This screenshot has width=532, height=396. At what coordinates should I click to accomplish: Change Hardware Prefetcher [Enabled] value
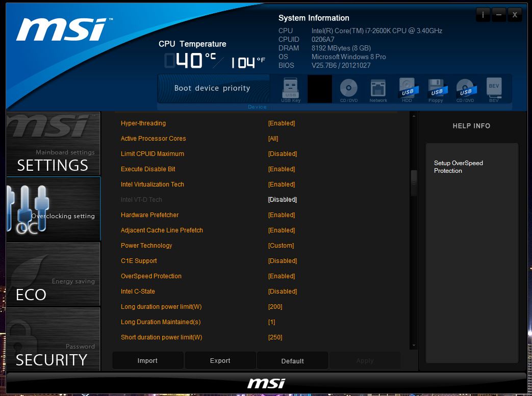coord(282,215)
